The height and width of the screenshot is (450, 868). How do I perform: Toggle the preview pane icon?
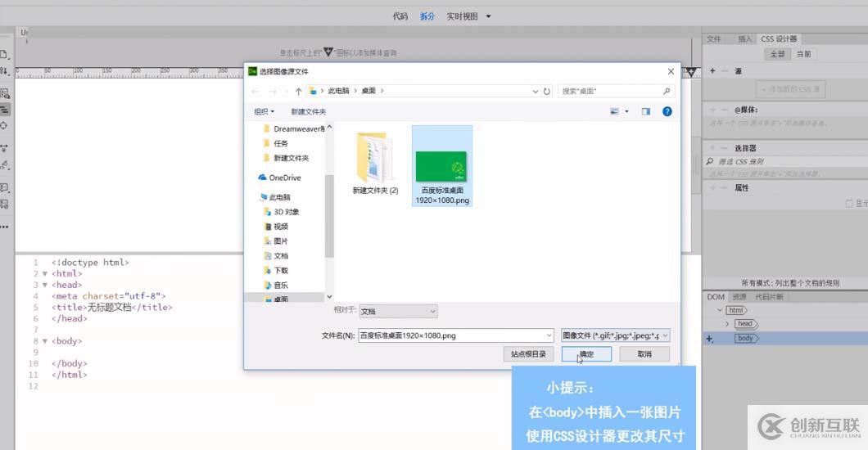coord(646,111)
